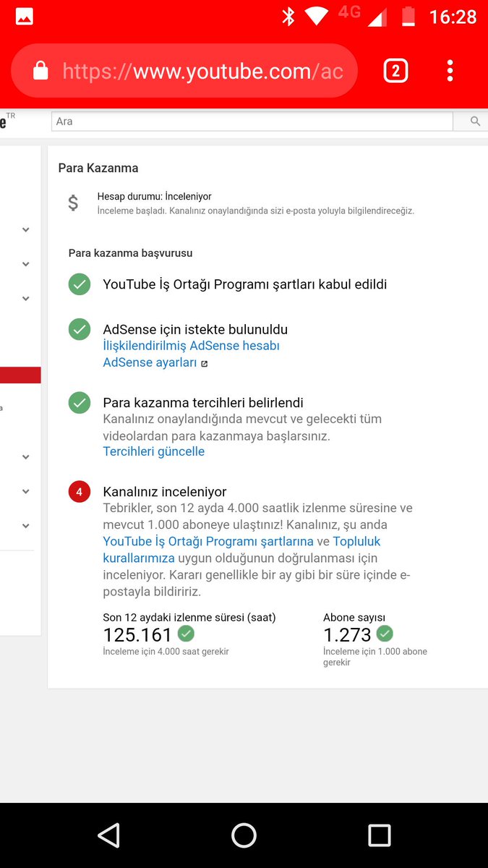Click green check next to 1.273 subscribers
The width and height of the screenshot is (488, 868).
385,634
